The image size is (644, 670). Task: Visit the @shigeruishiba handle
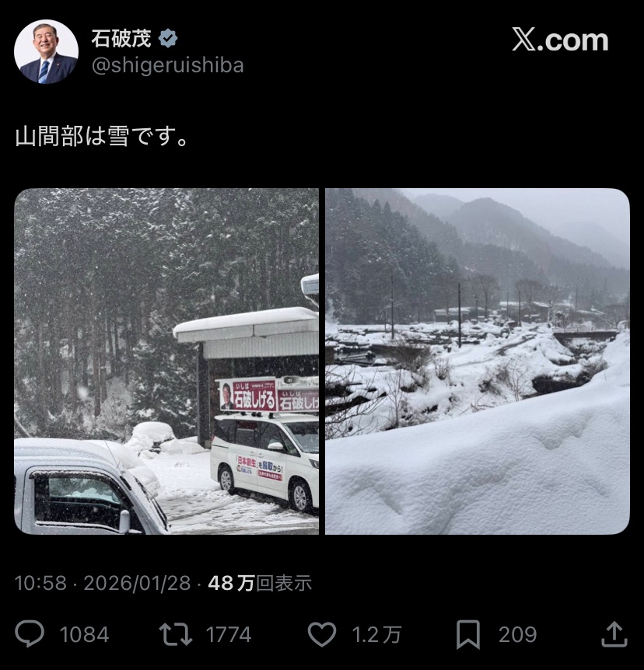coord(168,65)
